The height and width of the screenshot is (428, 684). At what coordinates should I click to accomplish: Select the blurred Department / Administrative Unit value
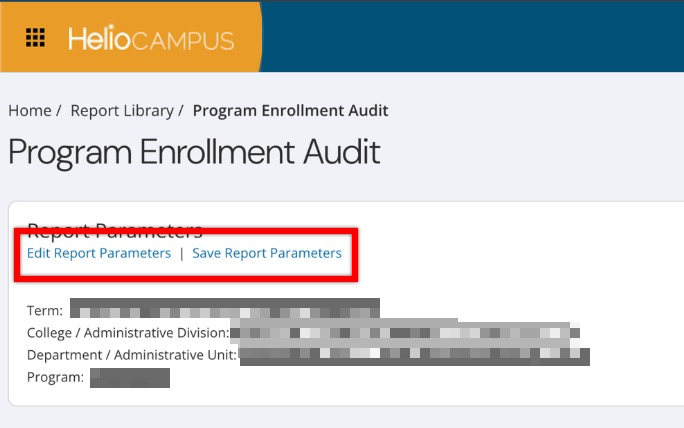coord(414,354)
